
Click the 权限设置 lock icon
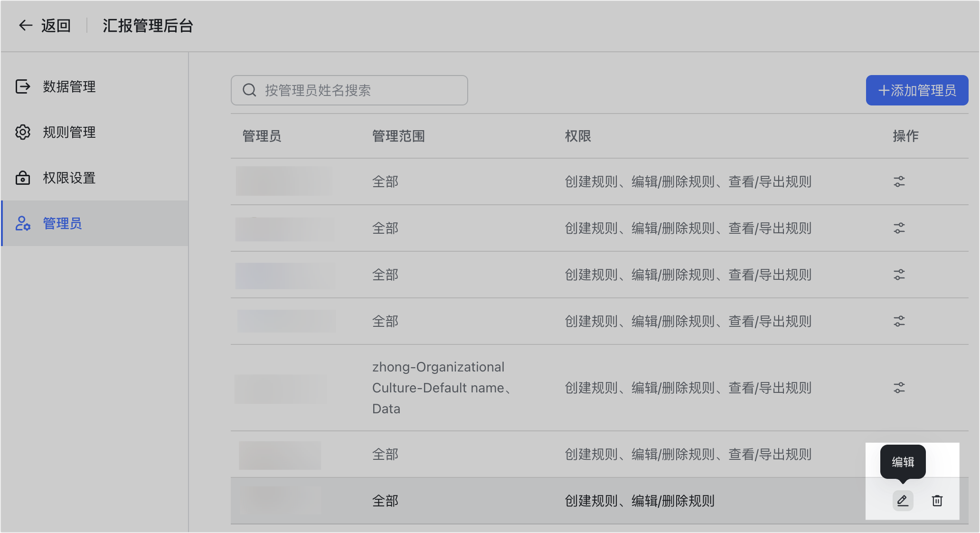(x=23, y=178)
